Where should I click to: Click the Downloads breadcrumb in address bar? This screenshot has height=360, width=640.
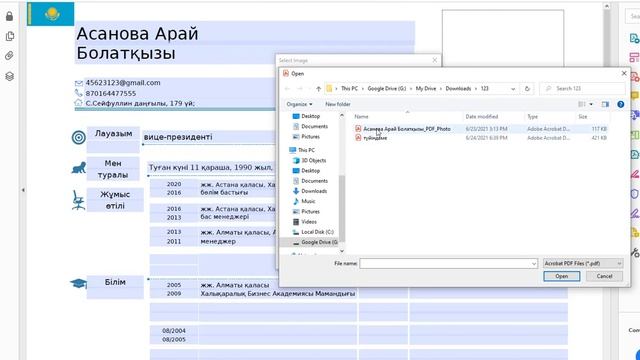(x=458, y=89)
